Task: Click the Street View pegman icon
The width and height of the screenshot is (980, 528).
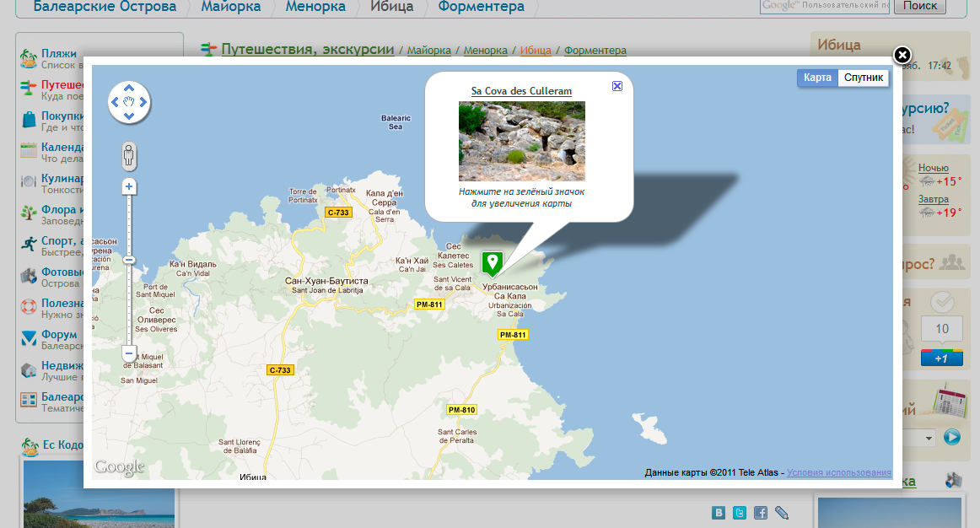Action: tap(129, 156)
